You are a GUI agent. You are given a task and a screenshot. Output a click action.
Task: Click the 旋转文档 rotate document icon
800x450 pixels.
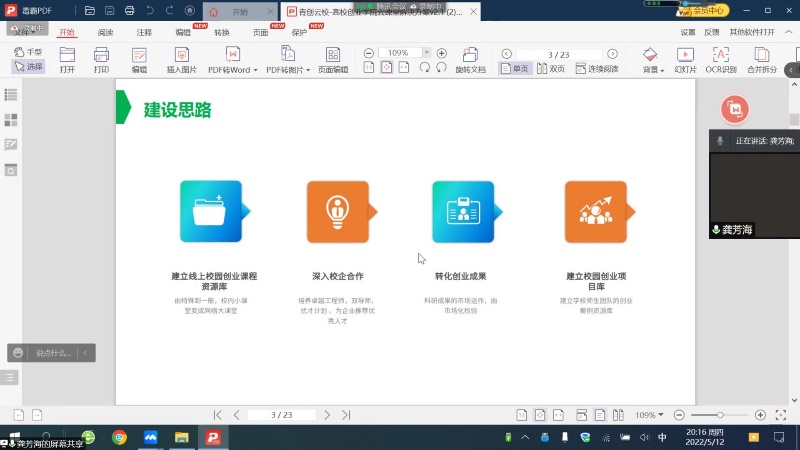click(x=470, y=54)
